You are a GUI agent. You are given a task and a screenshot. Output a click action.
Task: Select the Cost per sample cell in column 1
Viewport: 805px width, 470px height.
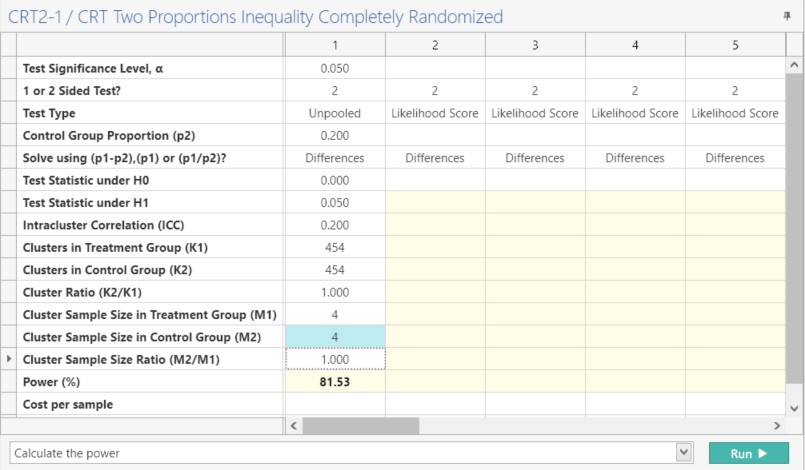(335, 404)
